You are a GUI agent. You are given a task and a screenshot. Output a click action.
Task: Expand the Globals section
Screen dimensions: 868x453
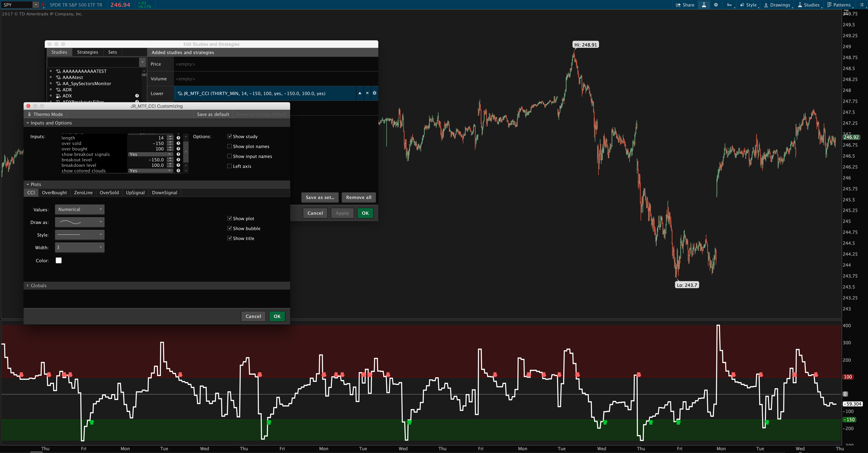(x=38, y=285)
